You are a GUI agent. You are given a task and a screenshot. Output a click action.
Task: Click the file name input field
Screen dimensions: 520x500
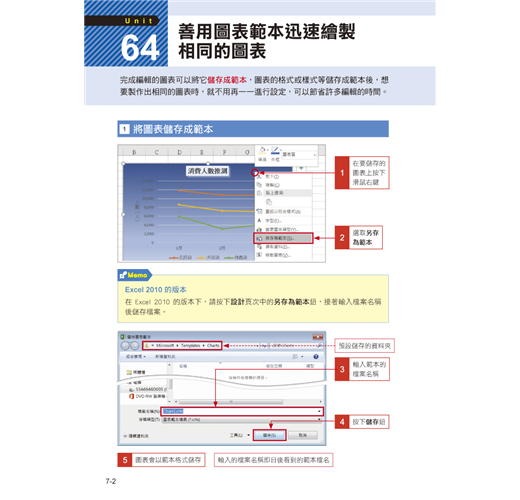(242, 411)
